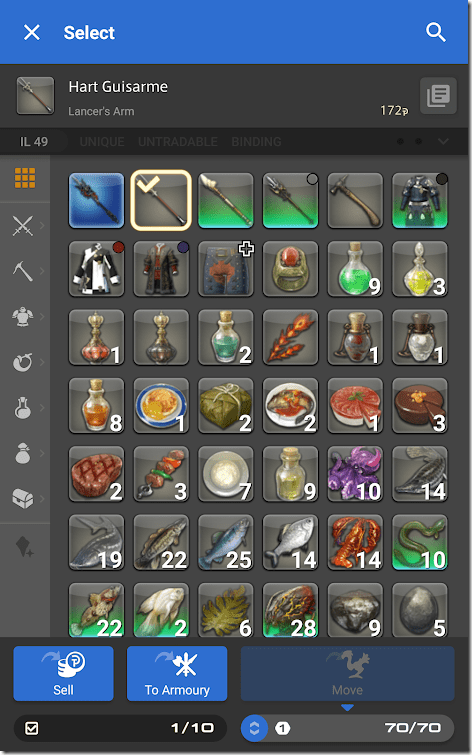Image resolution: width=472 pixels, height=755 pixels.
Task: Filter by crossed swords weapons category
Action: coord(23,225)
